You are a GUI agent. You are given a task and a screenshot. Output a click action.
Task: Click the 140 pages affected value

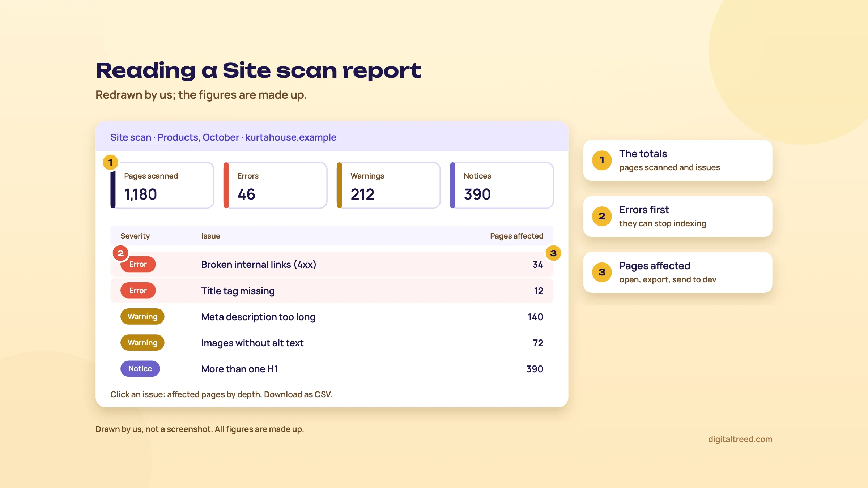(535, 317)
